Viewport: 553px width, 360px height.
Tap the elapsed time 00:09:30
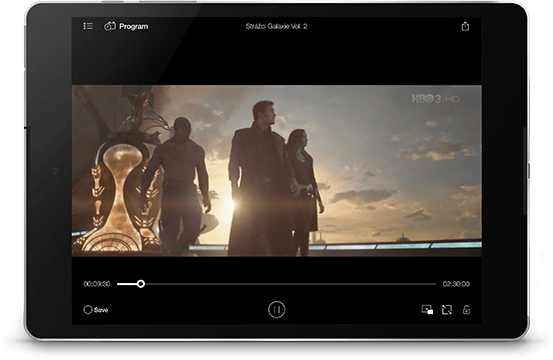pyautogui.click(x=97, y=284)
